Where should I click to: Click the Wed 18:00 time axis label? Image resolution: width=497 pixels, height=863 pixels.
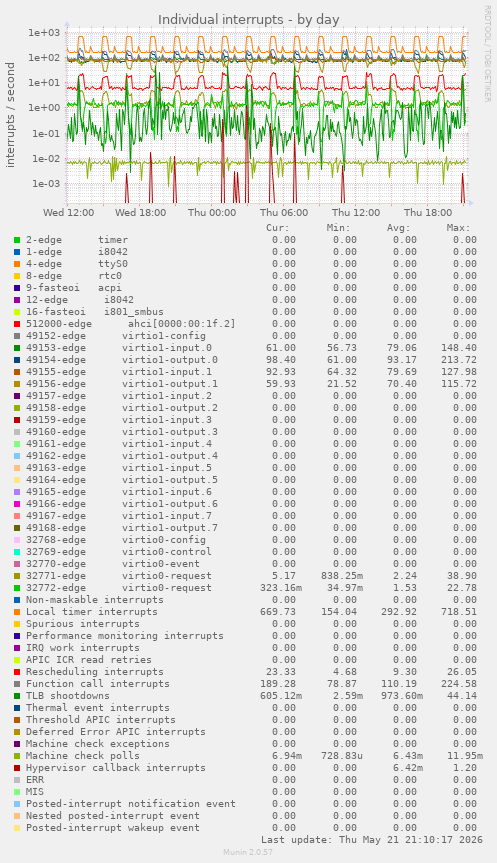pyautogui.click(x=140, y=213)
